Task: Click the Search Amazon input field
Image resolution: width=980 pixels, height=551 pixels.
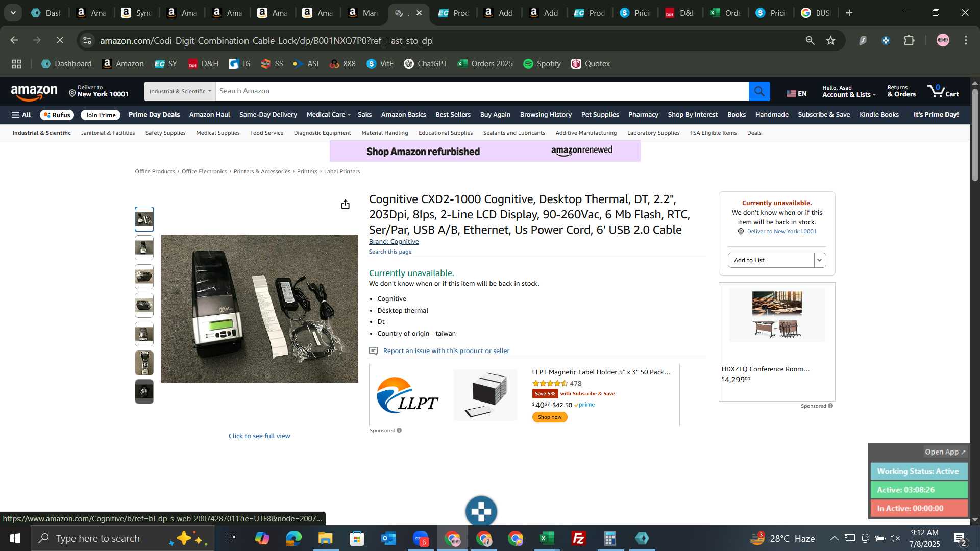Action: click(x=482, y=91)
